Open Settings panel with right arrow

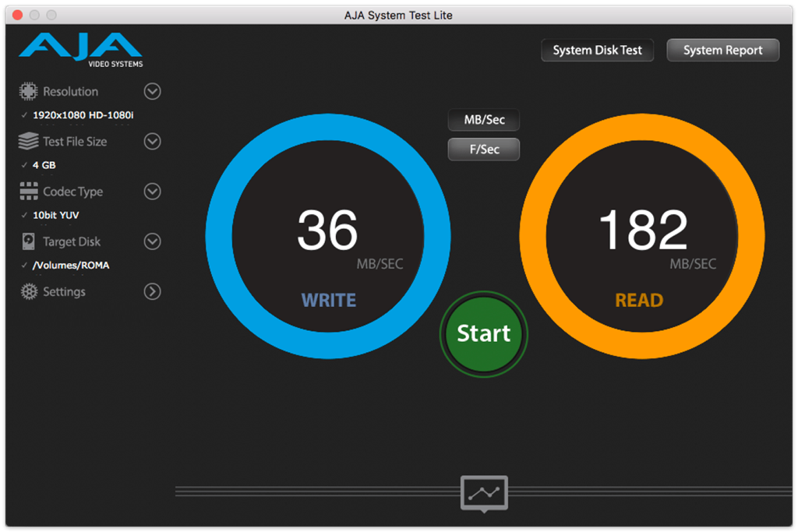coord(153,292)
